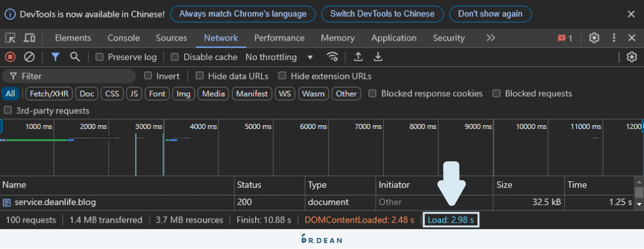This screenshot has width=644, height=249.
Task: Check Hide extension URLs
Action: click(x=282, y=75)
